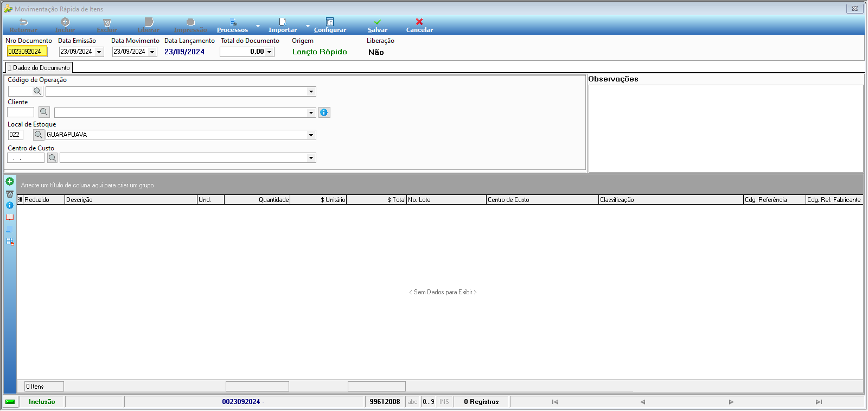The width and height of the screenshot is (868, 411).
Task: Sort by Reduzido column header
Action: pyautogui.click(x=44, y=200)
